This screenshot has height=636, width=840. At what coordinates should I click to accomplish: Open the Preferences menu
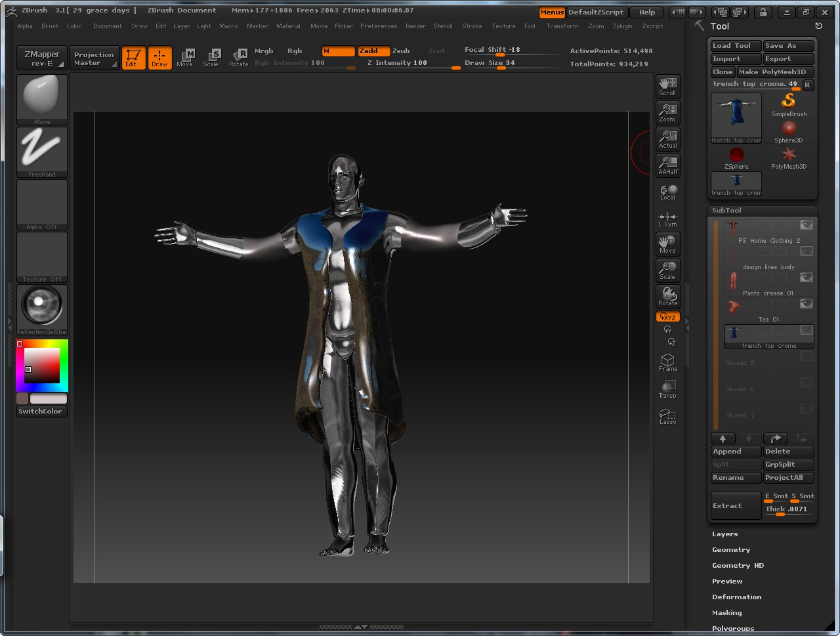[379, 26]
